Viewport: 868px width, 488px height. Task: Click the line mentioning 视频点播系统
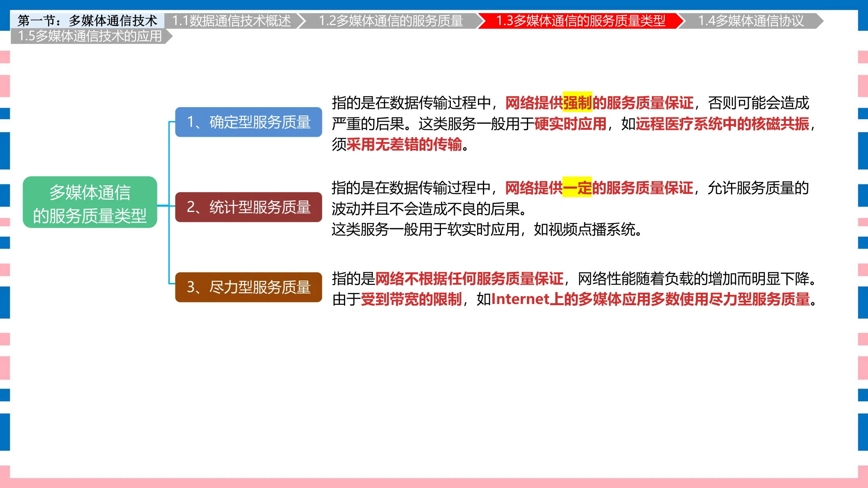click(487, 229)
